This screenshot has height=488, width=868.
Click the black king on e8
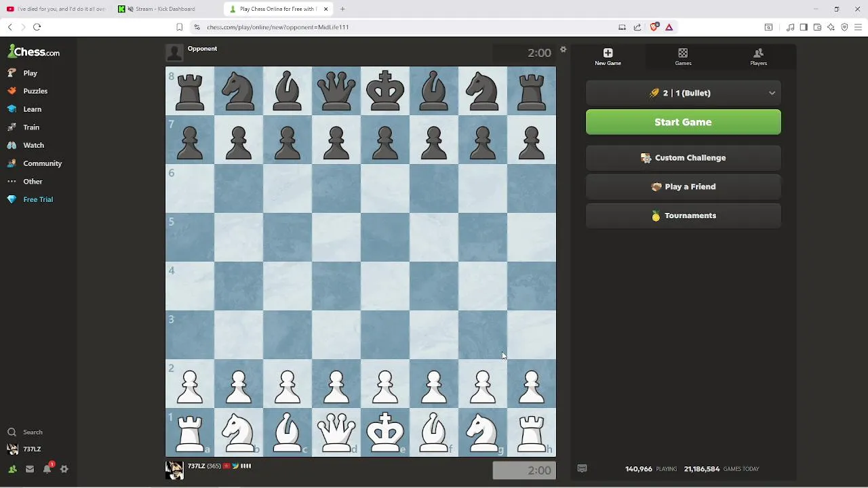pos(385,91)
